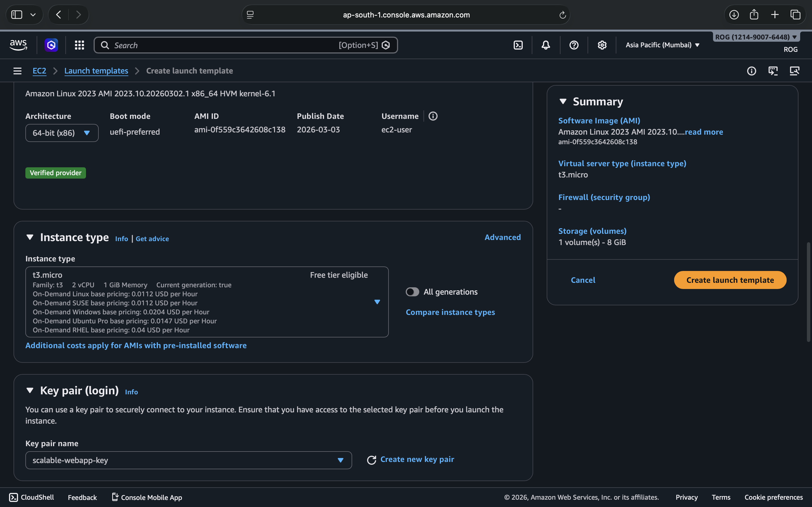Click the Create launch template button
Viewport: 812px width, 507px height.
tap(730, 280)
